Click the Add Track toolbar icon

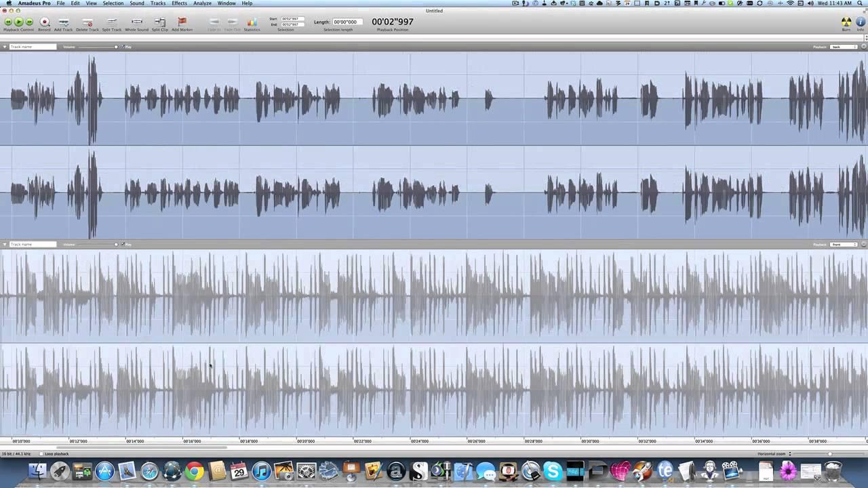63,22
